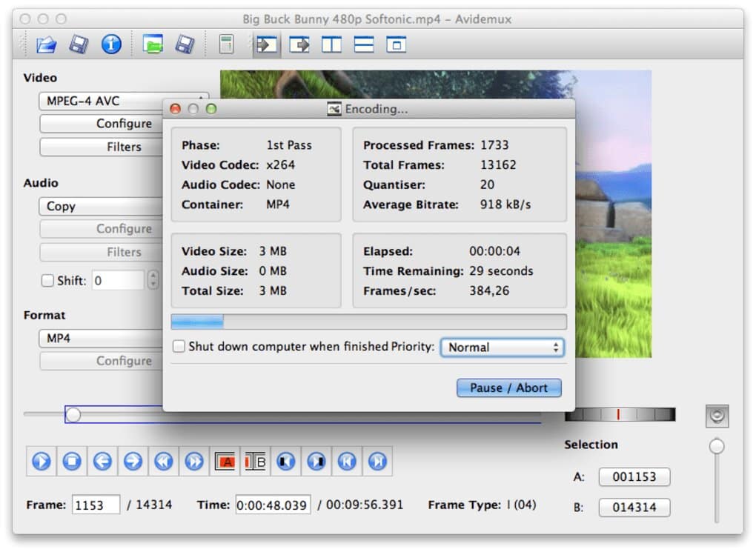The height and width of the screenshot is (552, 756).
Task: Set selection marker B
Action: pos(255,462)
